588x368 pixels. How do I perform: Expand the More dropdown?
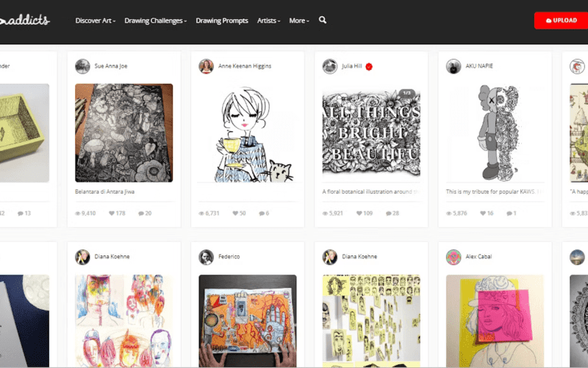pos(299,21)
